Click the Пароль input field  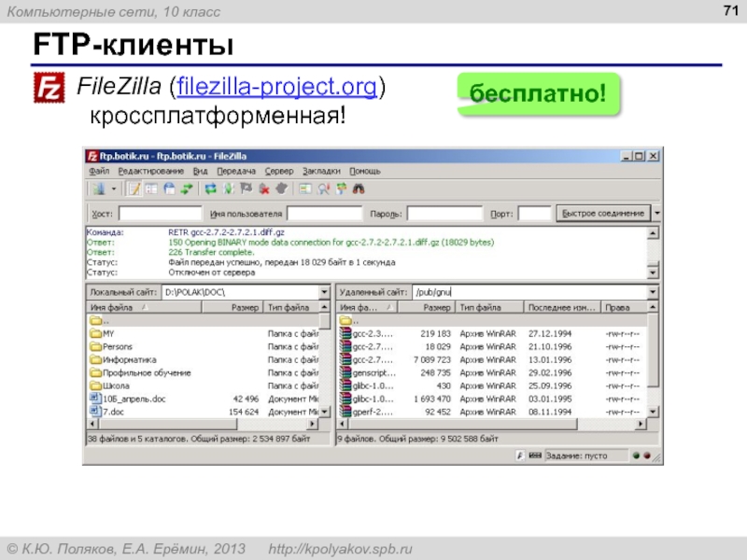click(x=445, y=214)
